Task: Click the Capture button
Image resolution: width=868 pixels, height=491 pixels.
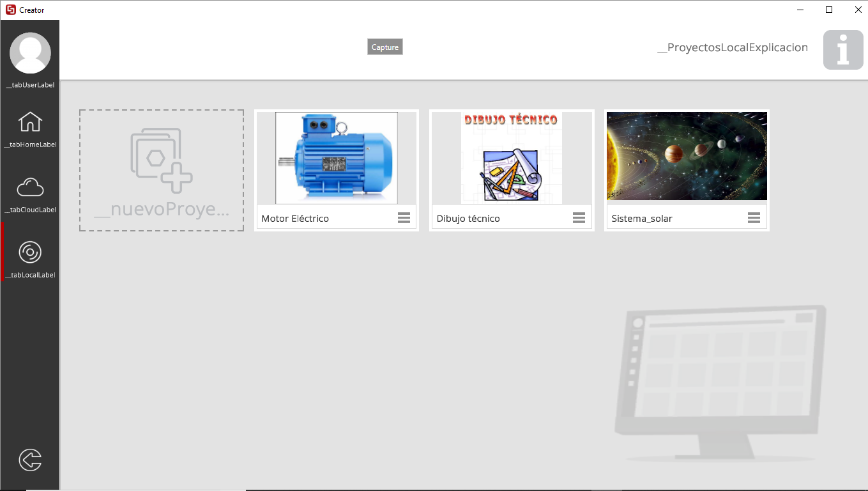Action: pos(385,47)
